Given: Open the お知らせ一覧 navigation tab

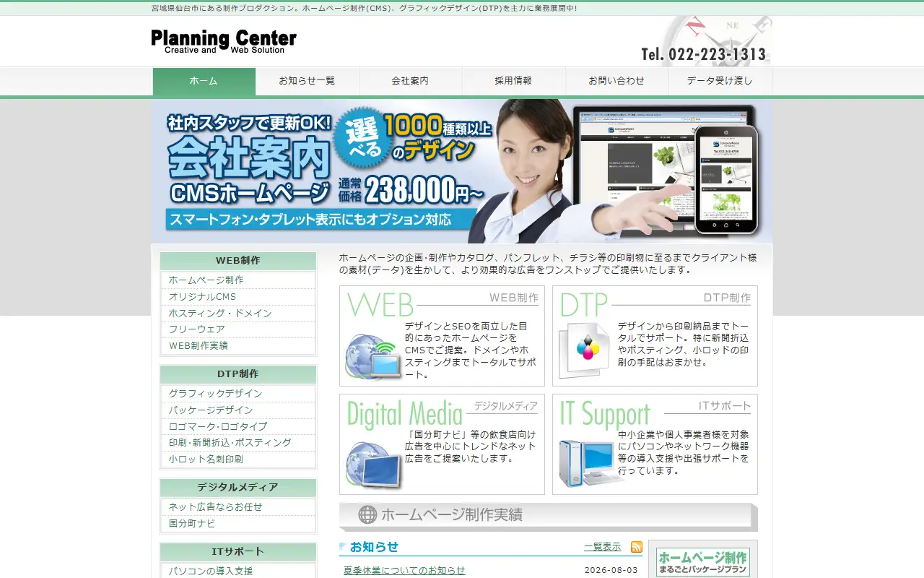Looking at the screenshot, I should pyautogui.click(x=308, y=81).
